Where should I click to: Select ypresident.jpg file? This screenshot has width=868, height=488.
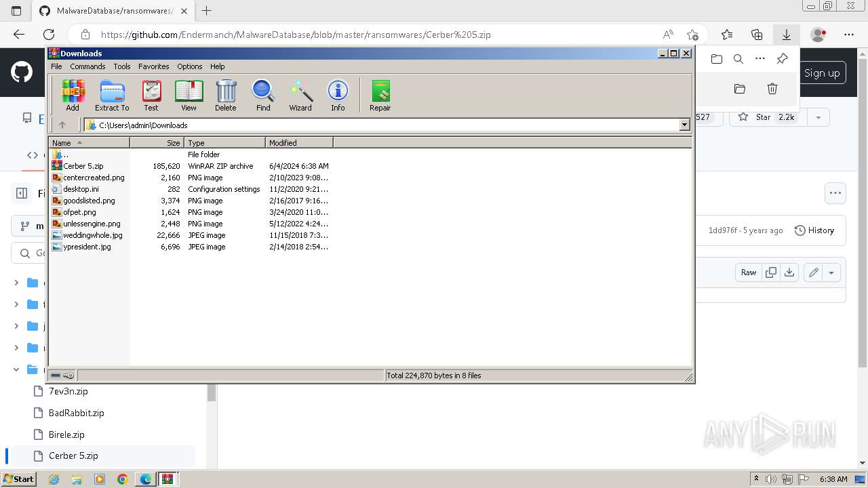tap(191, 247)
